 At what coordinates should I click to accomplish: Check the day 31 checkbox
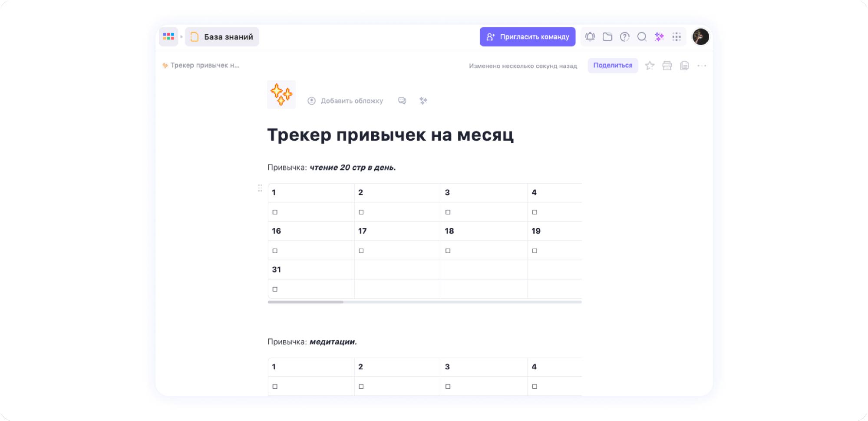[x=274, y=289]
